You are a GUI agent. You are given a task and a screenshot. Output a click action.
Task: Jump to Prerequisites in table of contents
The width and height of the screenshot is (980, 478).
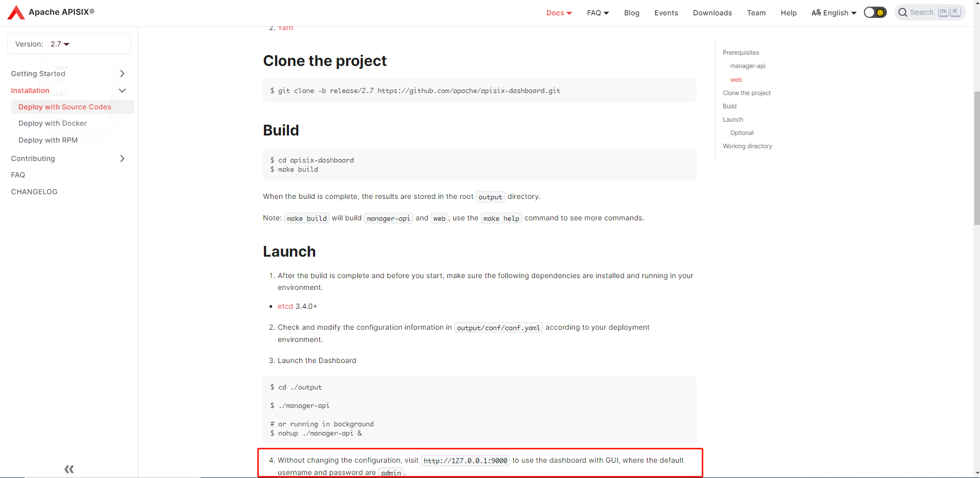click(x=741, y=53)
